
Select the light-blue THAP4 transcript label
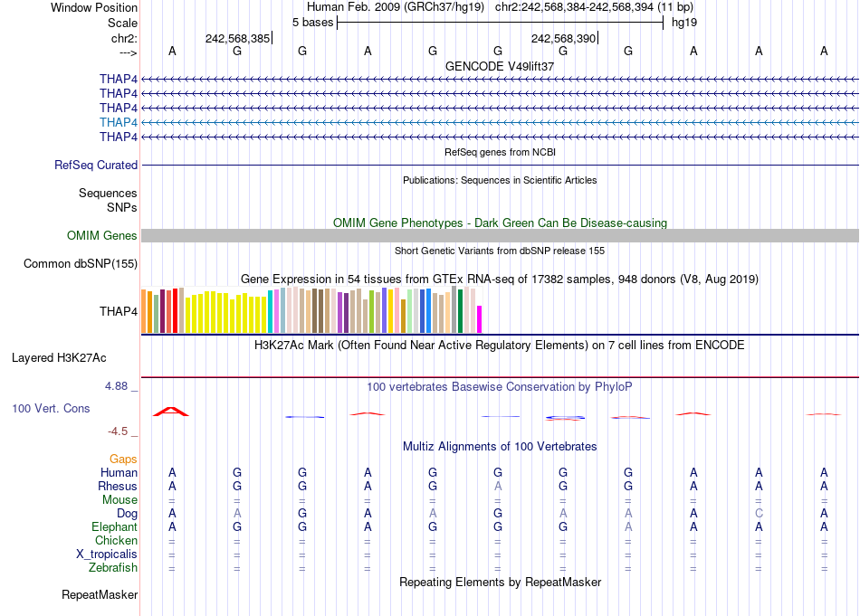tap(118, 122)
